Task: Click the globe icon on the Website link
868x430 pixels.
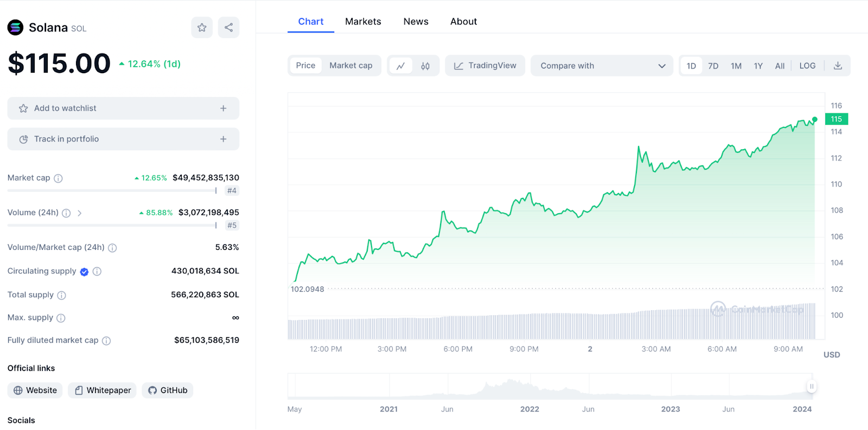Action: [18, 390]
